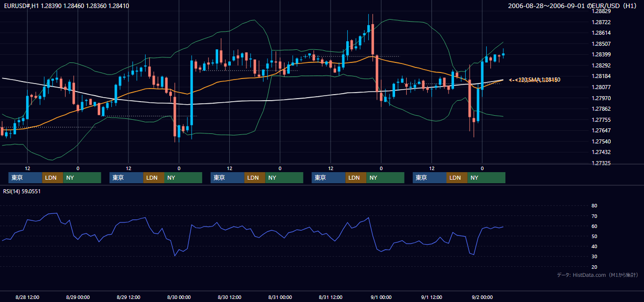Click the RSI scale level 70

(x=594, y=216)
